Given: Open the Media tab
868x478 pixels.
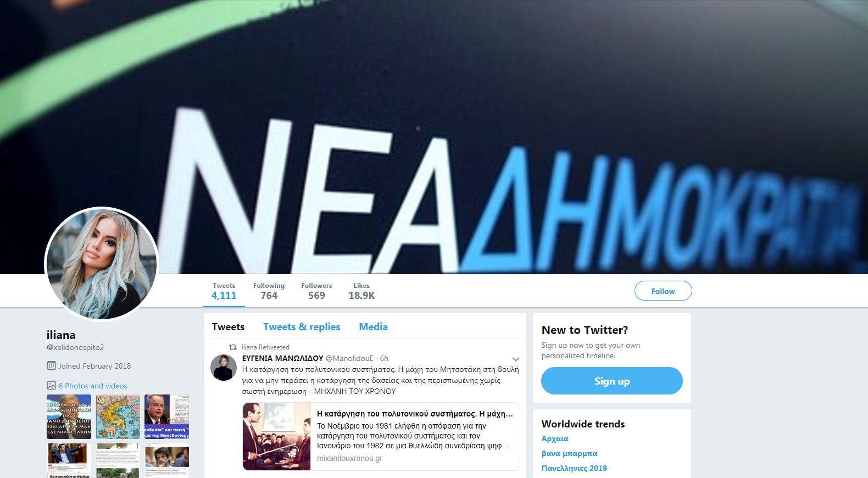Looking at the screenshot, I should [373, 327].
